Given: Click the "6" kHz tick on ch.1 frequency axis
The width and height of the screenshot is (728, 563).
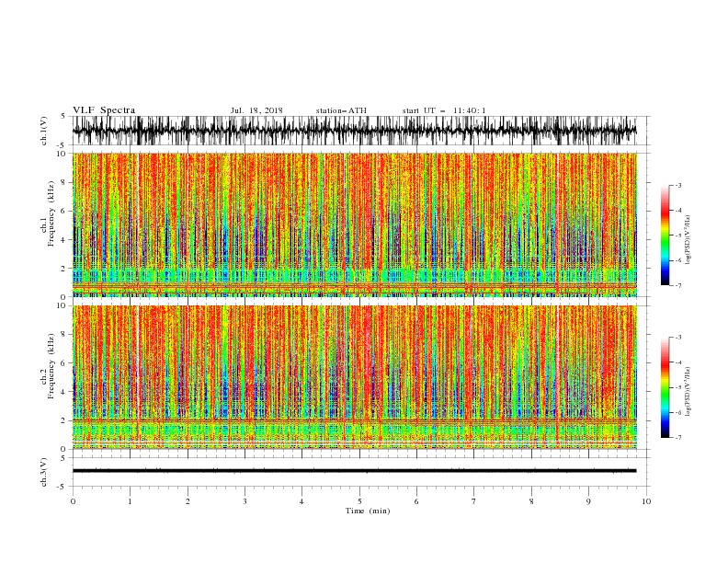Looking at the screenshot, I should click(63, 212).
